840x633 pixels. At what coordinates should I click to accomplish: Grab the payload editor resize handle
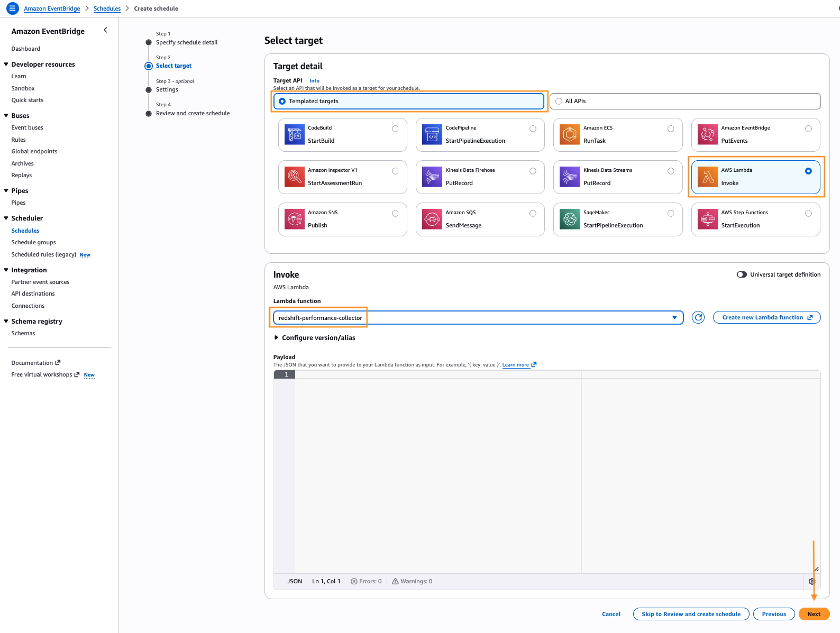[x=816, y=569]
